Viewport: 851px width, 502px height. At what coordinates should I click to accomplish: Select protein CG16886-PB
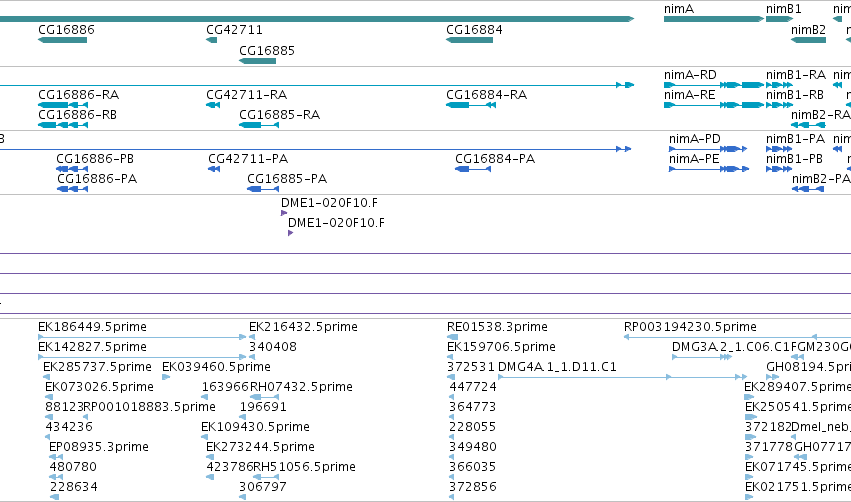95,159
